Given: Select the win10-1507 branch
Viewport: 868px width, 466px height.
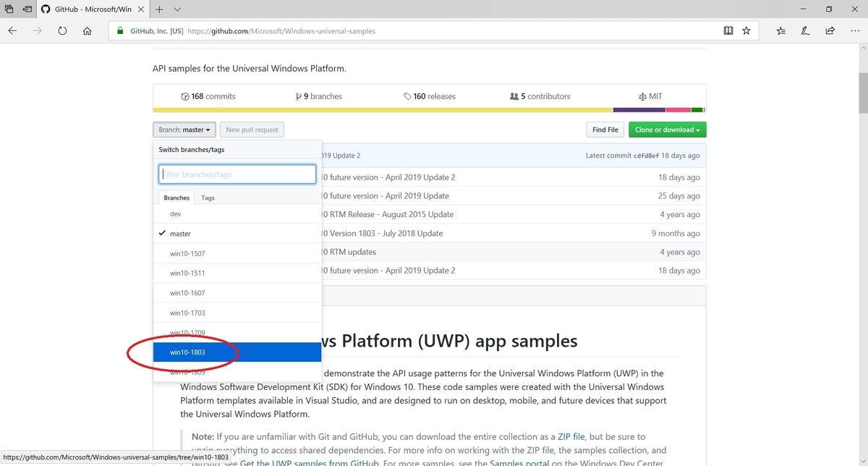Looking at the screenshot, I should 237,253.
